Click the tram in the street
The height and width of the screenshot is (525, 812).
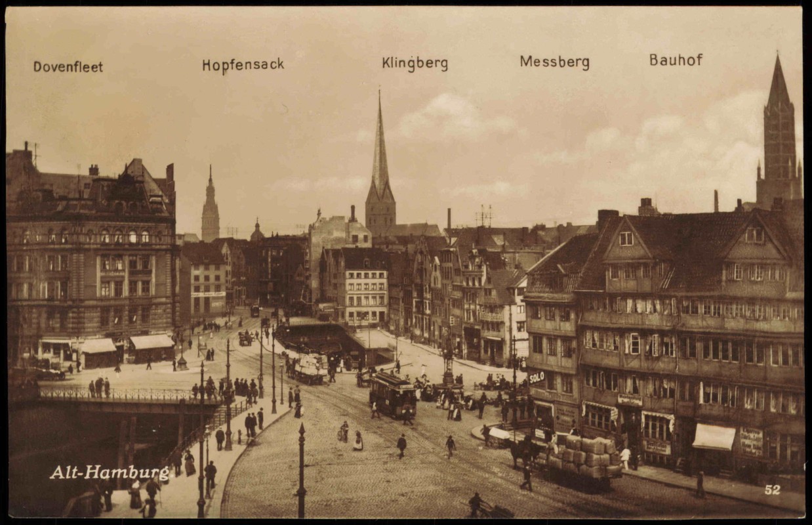(x=392, y=394)
